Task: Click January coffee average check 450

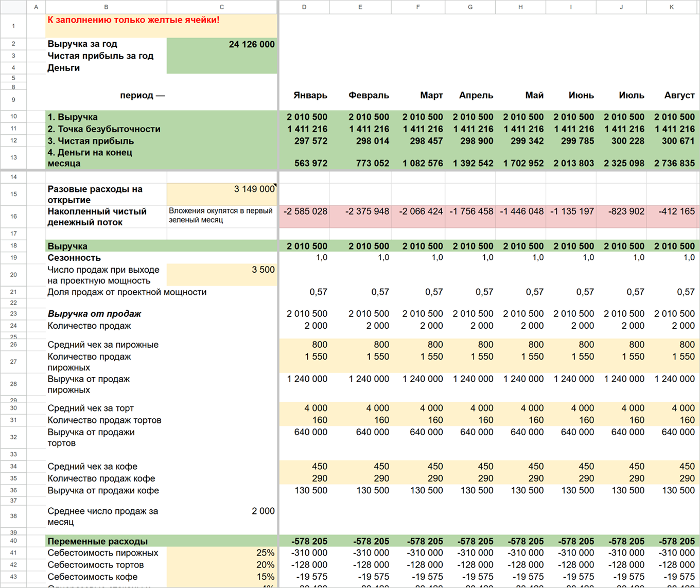Action: click(x=304, y=467)
